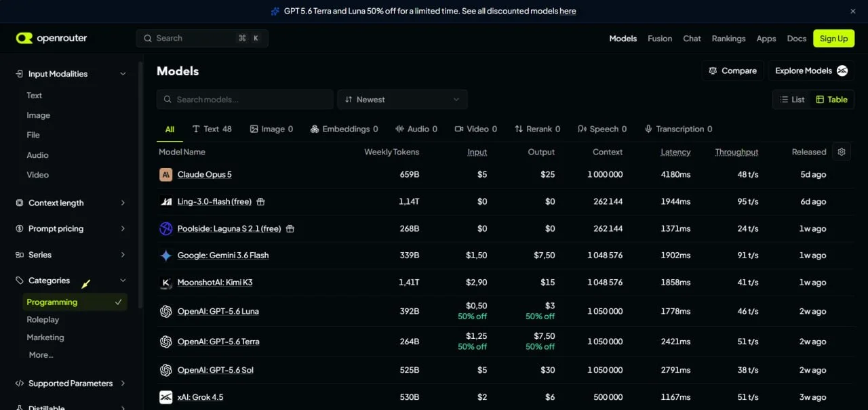The height and width of the screenshot is (410, 868).
Task: Click the Categories tag icon
Action: pos(19,281)
